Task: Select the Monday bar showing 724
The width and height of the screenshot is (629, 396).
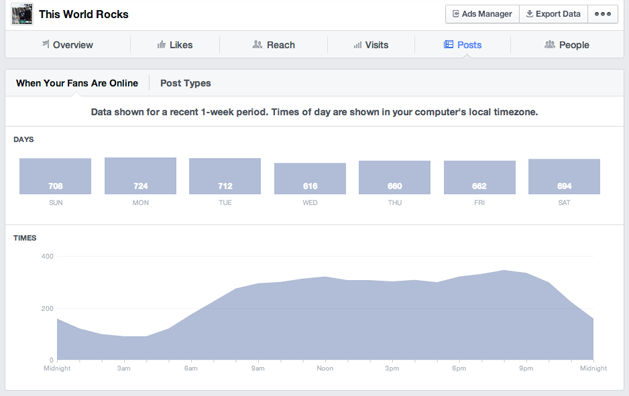Action: tap(140, 176)
